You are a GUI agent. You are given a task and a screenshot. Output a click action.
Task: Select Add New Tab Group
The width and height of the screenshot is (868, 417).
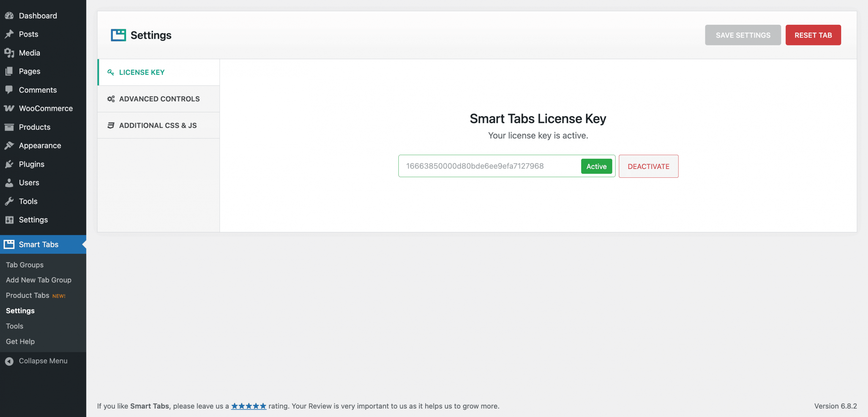(39, 280)
